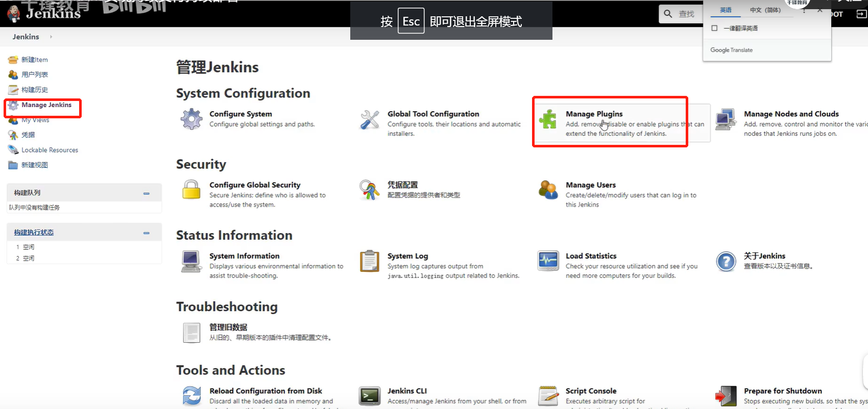
Task: Open Google Translate options three-dot menu
Action: 804,11
